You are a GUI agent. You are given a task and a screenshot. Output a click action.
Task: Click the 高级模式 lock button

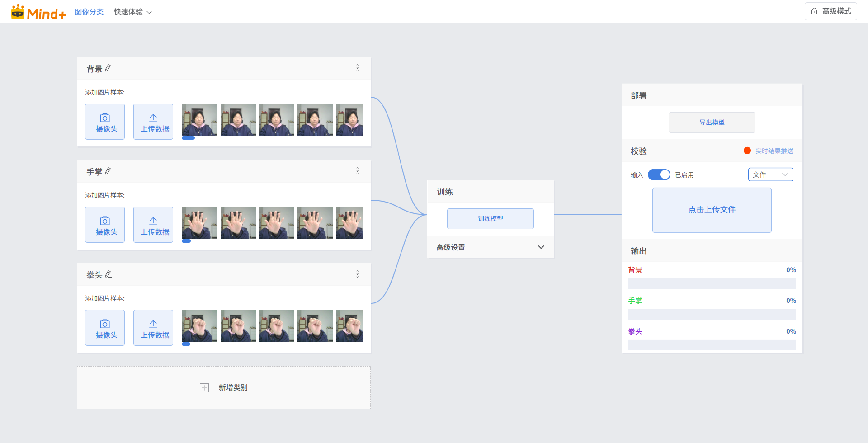click(831, 11)
